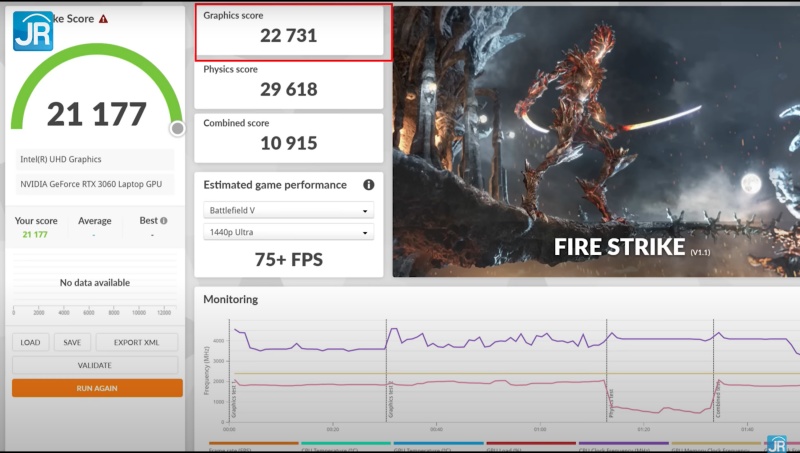
Task: Click the Graphics test 2 marker in chart
Action: point(389,400)
